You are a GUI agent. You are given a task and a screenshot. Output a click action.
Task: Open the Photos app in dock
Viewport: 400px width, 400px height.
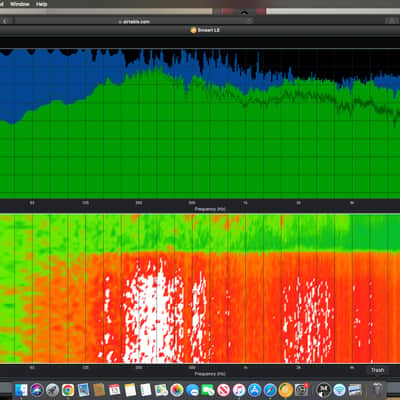[177, 389]
